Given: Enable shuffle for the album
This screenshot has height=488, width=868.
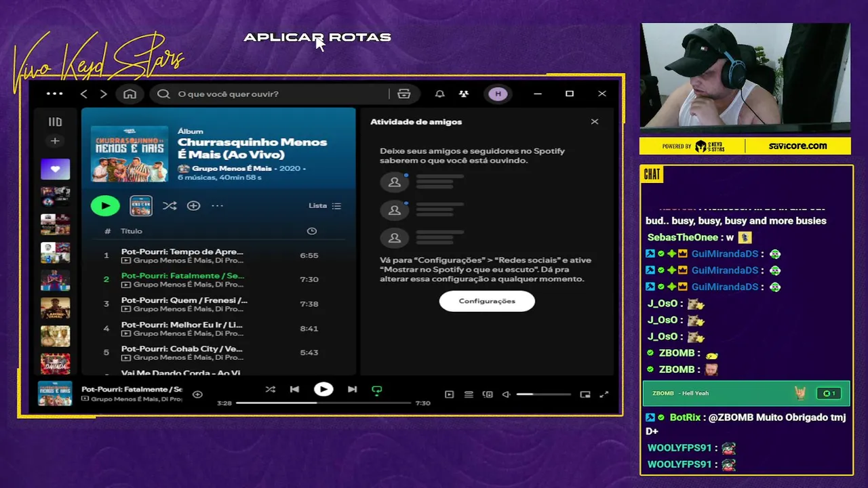Looking at the screenshot, I should click(x=170, y=205).
